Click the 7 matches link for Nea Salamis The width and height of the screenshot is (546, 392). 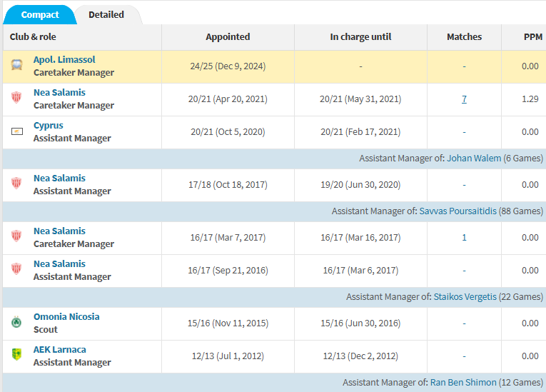[464, 99]
